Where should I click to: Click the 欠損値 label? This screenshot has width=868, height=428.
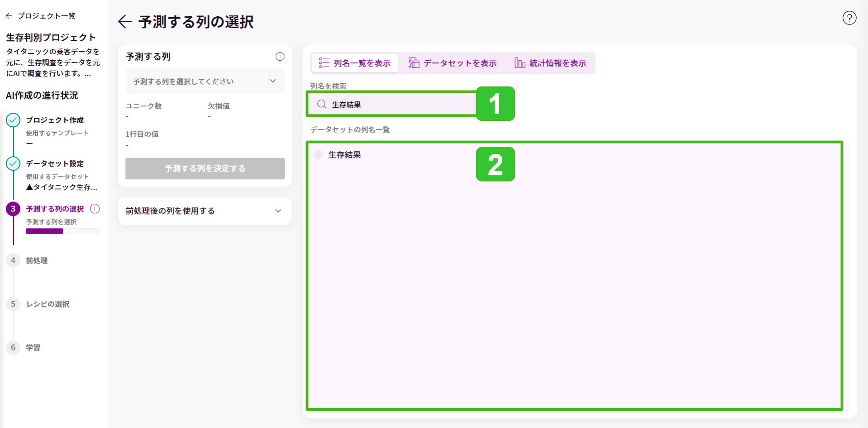(219, 106)
